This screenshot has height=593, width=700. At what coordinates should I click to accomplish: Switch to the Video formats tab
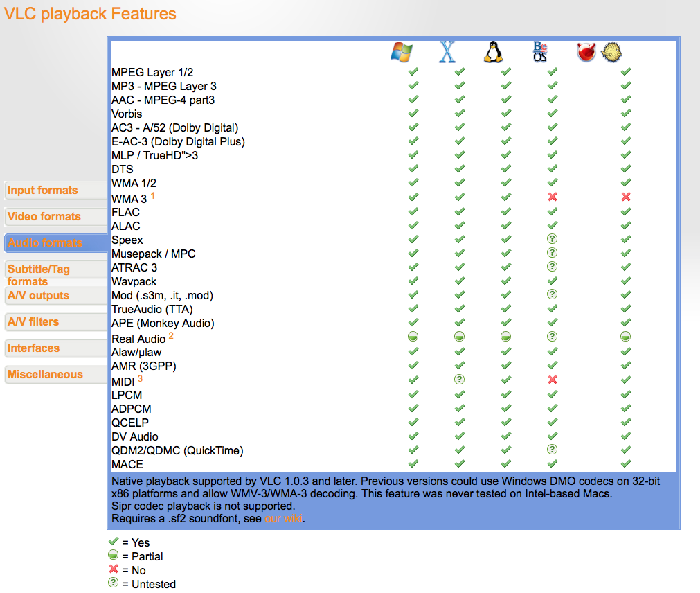tap(55, 217)
